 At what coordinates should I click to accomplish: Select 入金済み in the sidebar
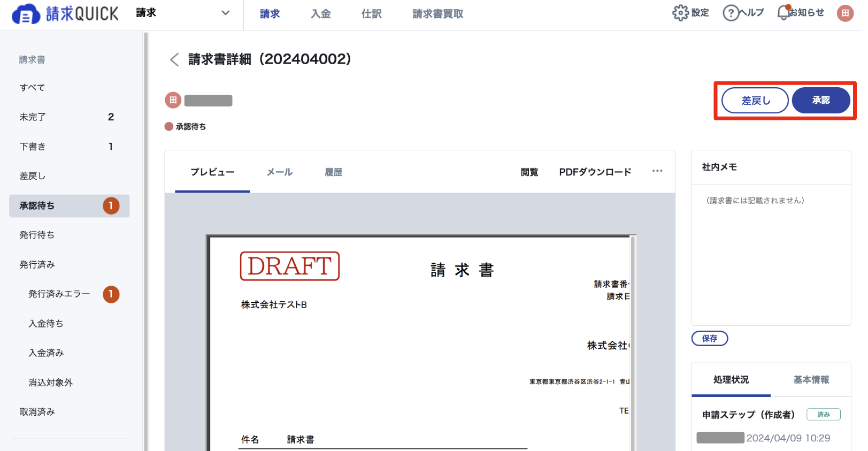tap(70, 353)
